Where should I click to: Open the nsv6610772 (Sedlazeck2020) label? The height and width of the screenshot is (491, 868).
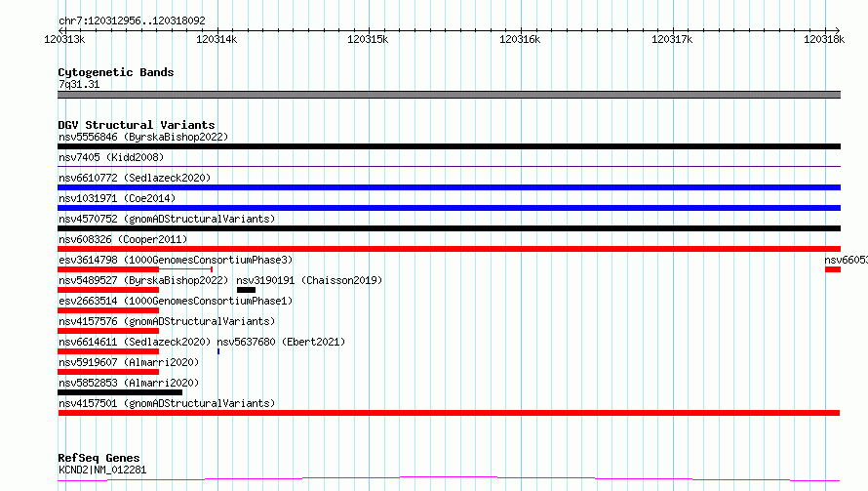pos(135,178)
